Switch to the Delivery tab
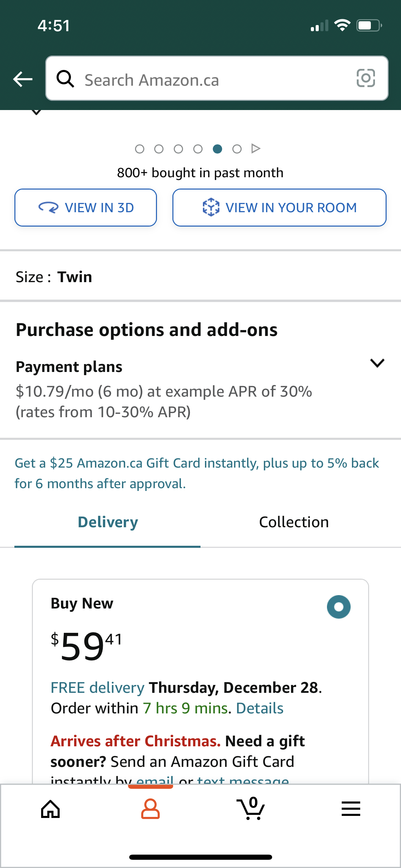 tap(108, 522)
